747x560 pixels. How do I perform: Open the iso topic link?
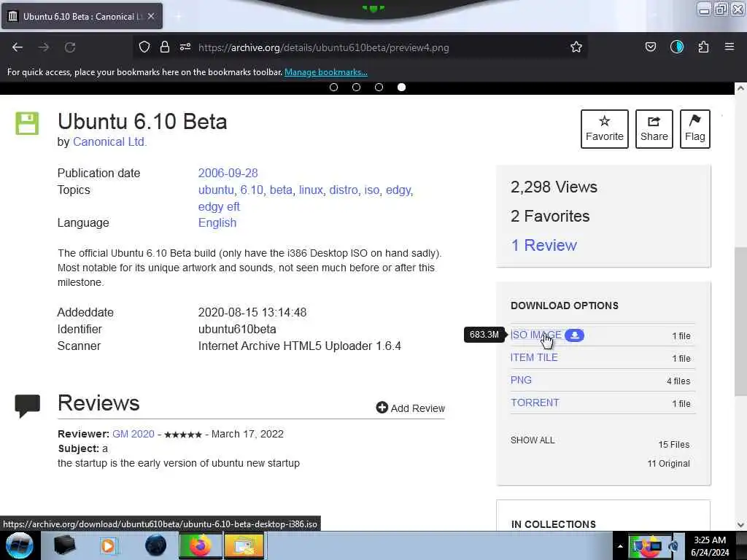(371, 190)
